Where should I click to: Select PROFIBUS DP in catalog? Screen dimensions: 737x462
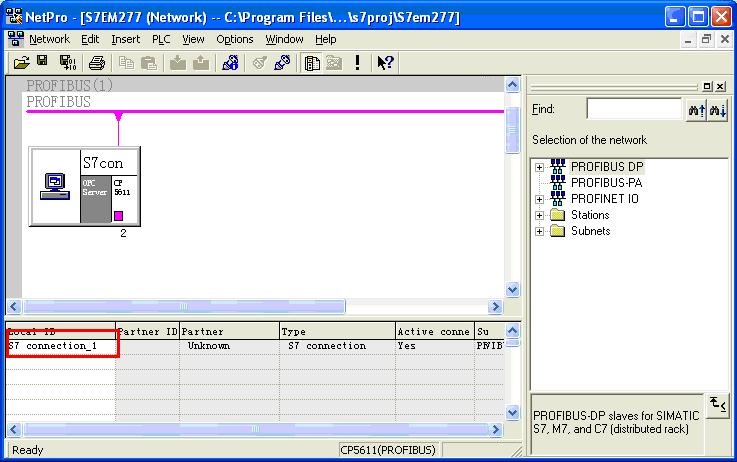pyautogui.click(x=607, y=167)
